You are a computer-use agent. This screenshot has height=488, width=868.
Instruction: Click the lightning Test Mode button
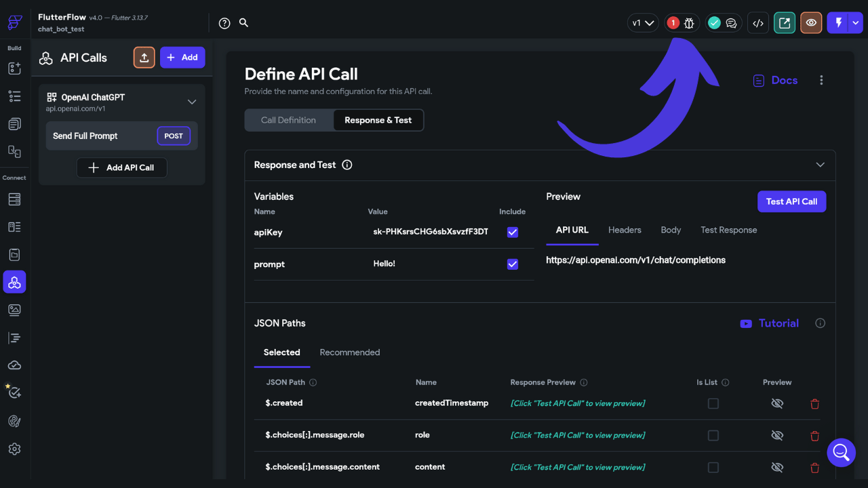[x=838, y=23]
